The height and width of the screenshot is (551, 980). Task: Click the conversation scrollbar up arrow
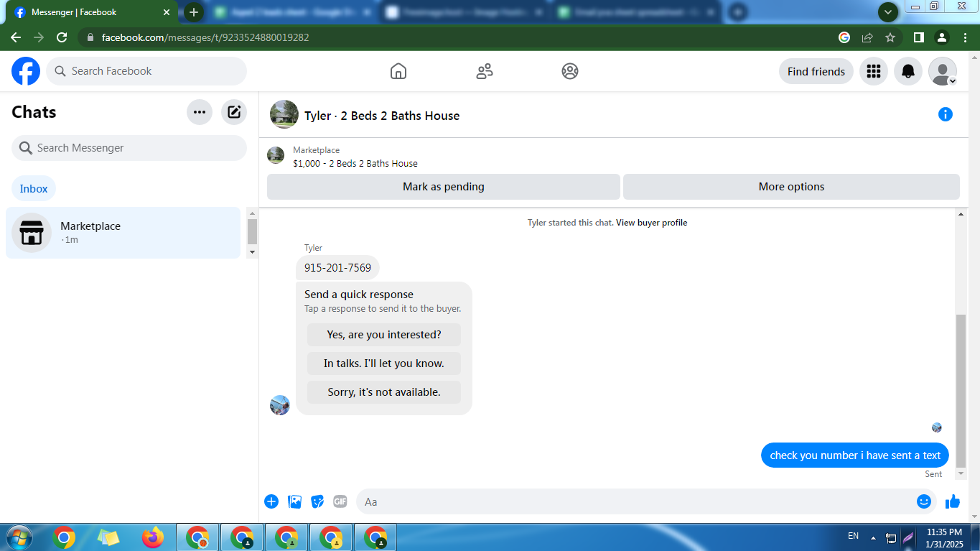[x=961, y=214]
